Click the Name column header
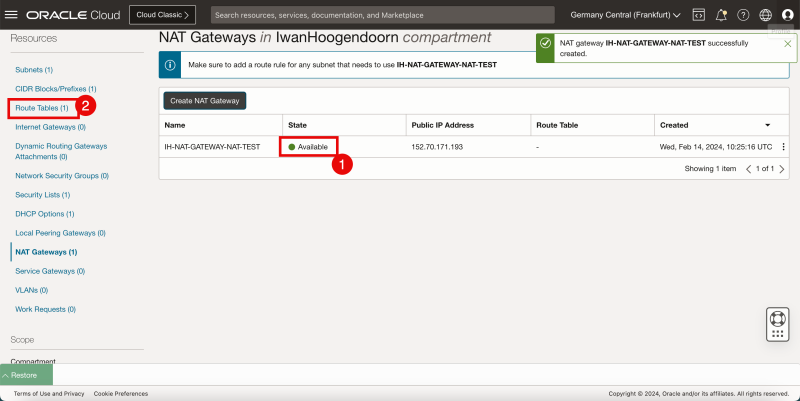Image resolution: width=800 pixels, height=401 pixels. tap(175, 125)
